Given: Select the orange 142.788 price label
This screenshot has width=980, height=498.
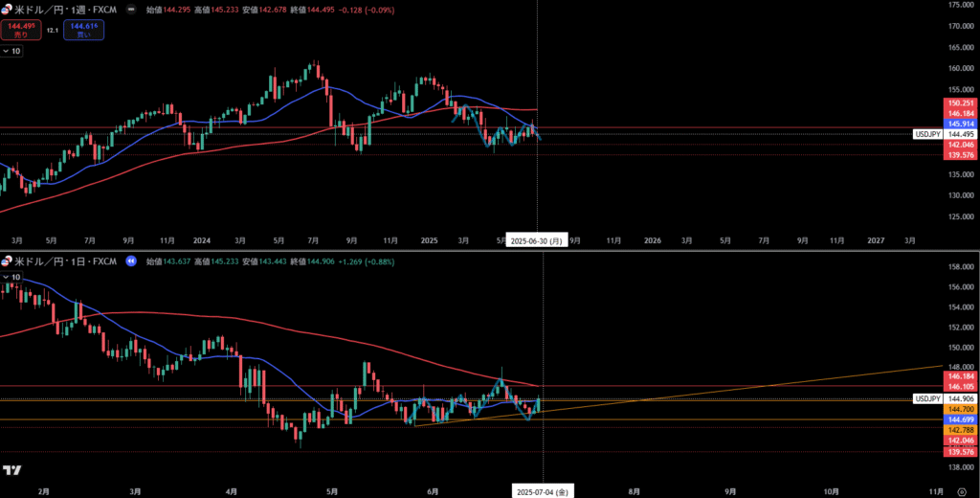Looking at the screenshot, I should (x=959, y=430).
